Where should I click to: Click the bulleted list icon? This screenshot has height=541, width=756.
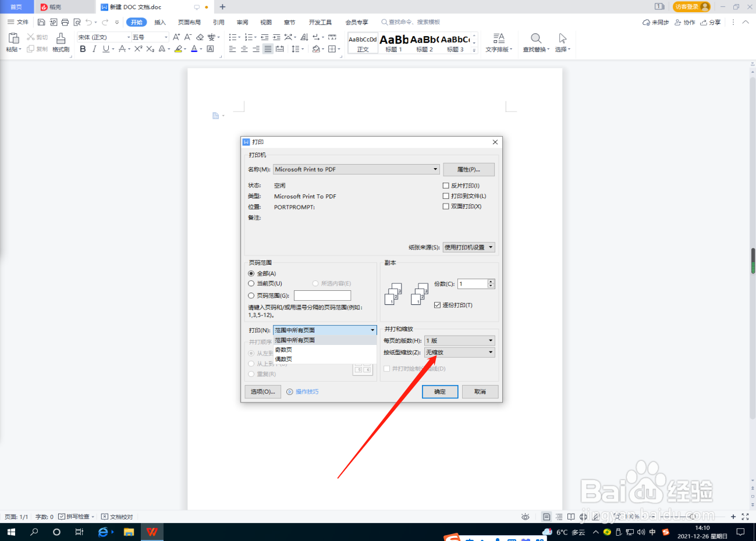coord(232,37)
